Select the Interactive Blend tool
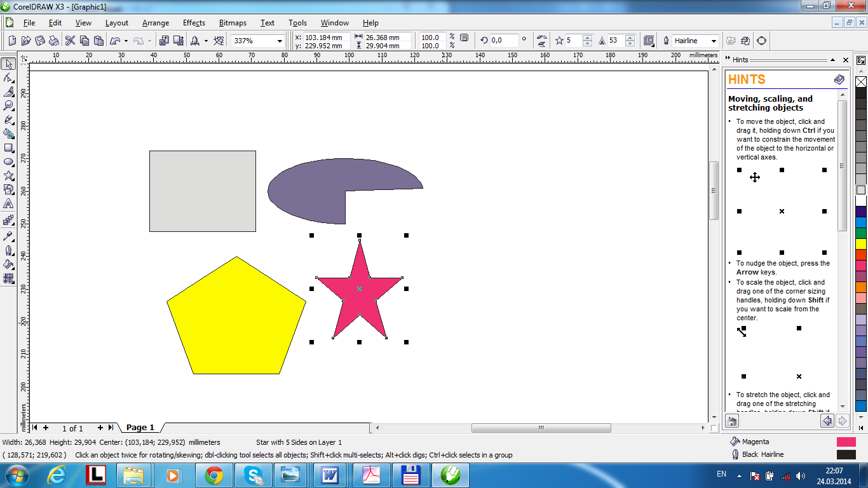The width and height of the screenshot is (868, 488). point(8,220)
